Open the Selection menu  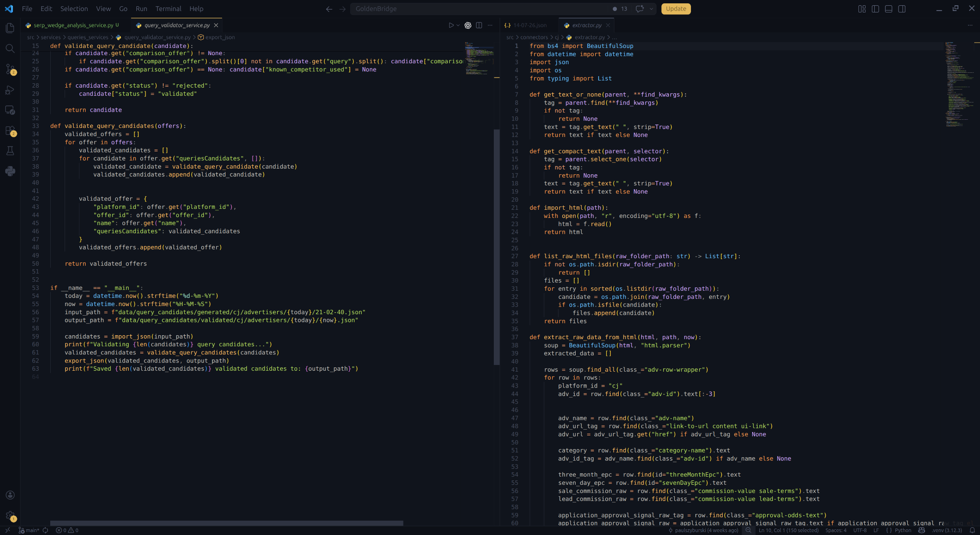coord(74,9)
